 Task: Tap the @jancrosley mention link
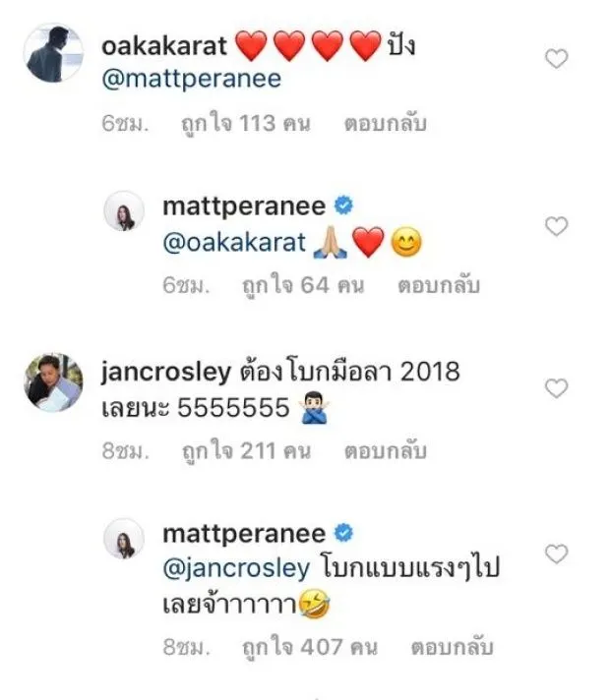pos(236,568)
